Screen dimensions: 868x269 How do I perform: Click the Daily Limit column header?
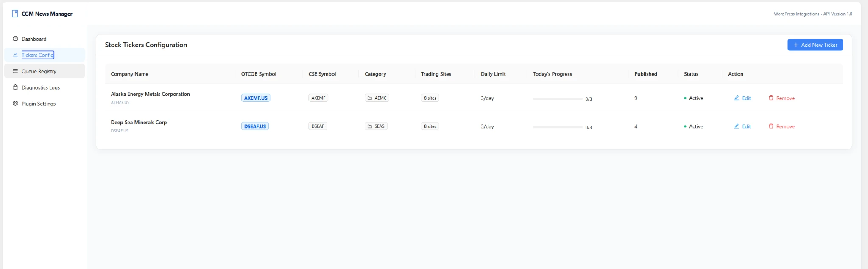tap(493, 74)
